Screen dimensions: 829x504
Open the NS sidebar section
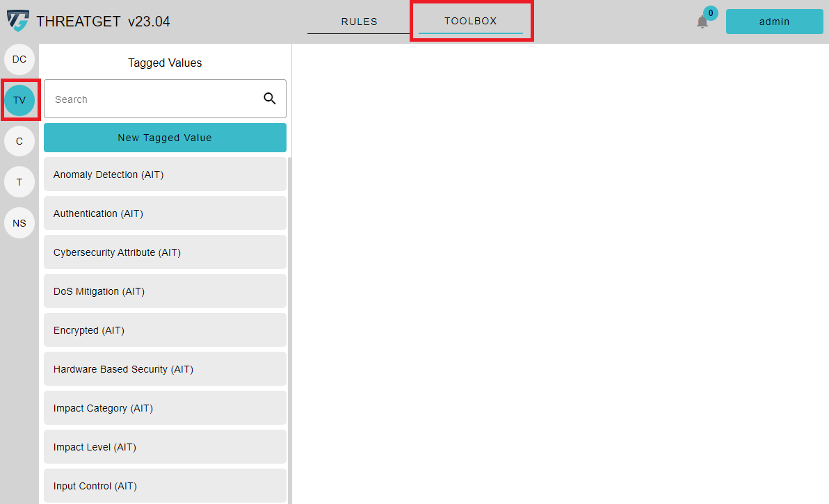(19, 223)
